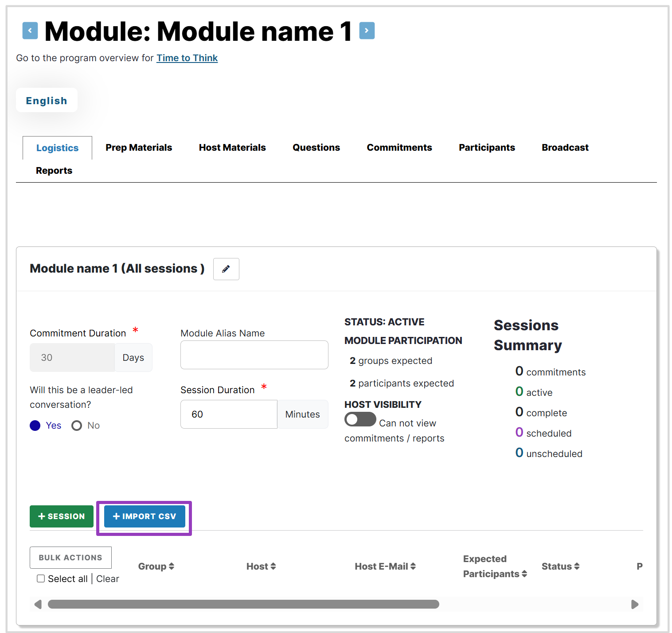Image resolution: width=672 pixels, height=633 pixels.
Task: Open the Time to Think program link
Action: [x=187, y=58]
